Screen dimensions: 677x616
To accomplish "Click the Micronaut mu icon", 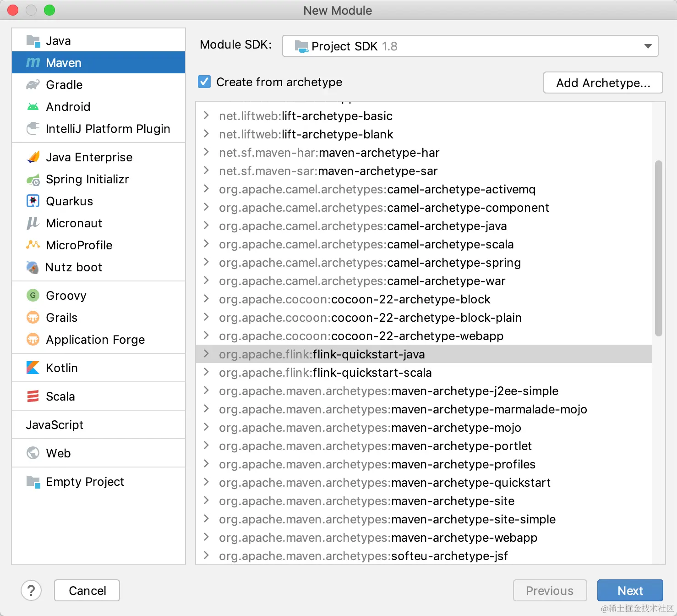I will point(33,223).
